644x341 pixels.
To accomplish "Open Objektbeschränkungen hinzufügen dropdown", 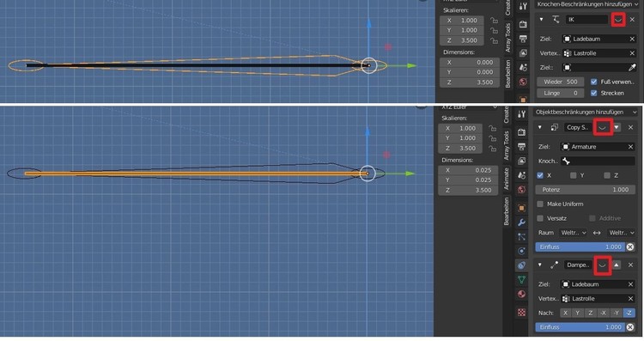I will click(586, 112).
